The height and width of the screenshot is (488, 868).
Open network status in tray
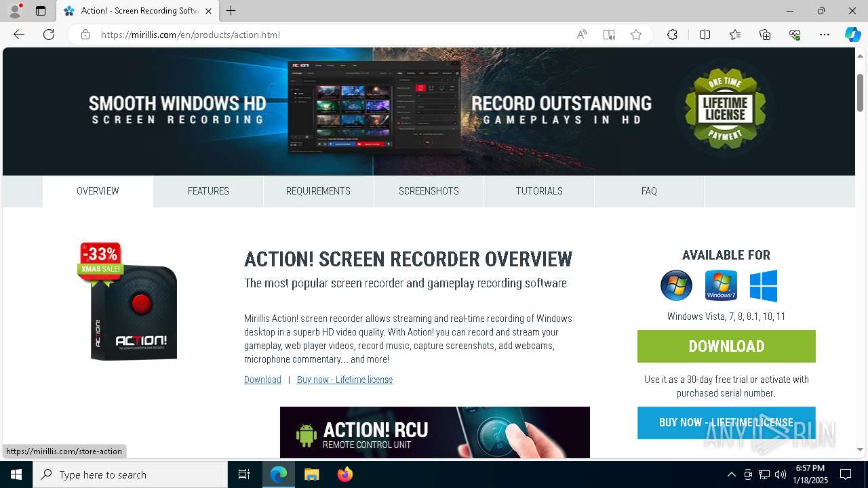click(x=764, y=474)
